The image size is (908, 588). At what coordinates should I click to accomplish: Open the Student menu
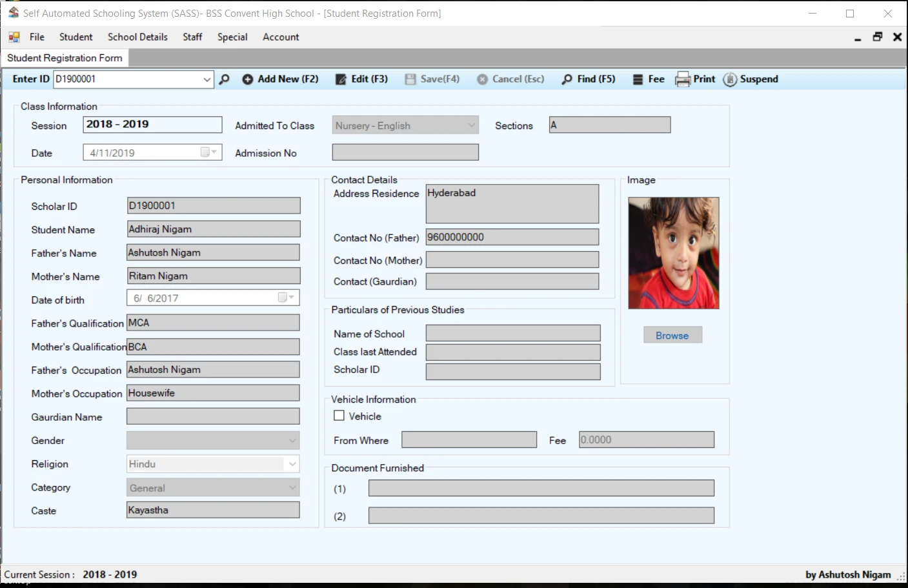tap(76, 37)
